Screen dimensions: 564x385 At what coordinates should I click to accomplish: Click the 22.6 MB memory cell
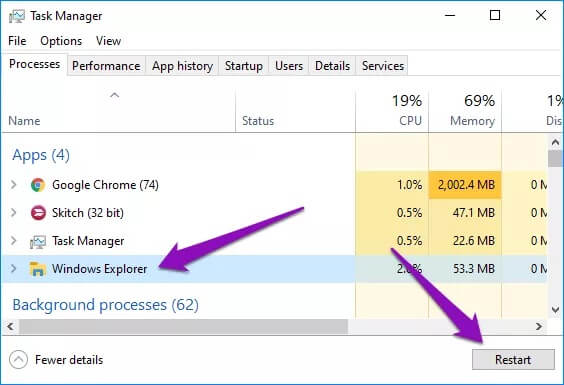coord(465,241)
